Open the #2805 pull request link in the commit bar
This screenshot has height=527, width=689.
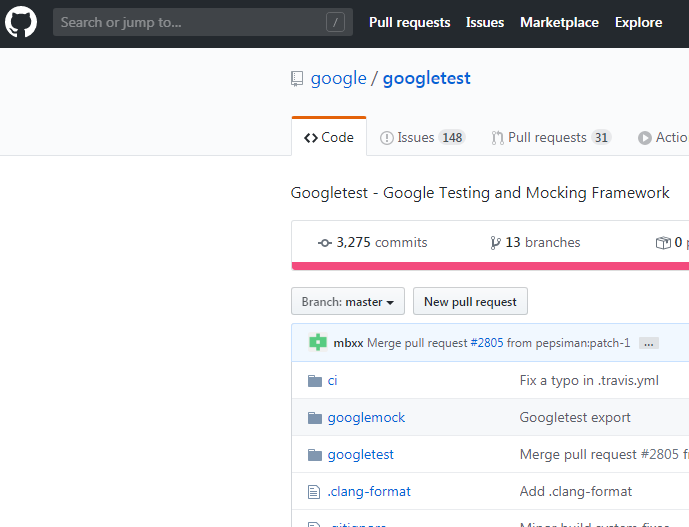487,343
